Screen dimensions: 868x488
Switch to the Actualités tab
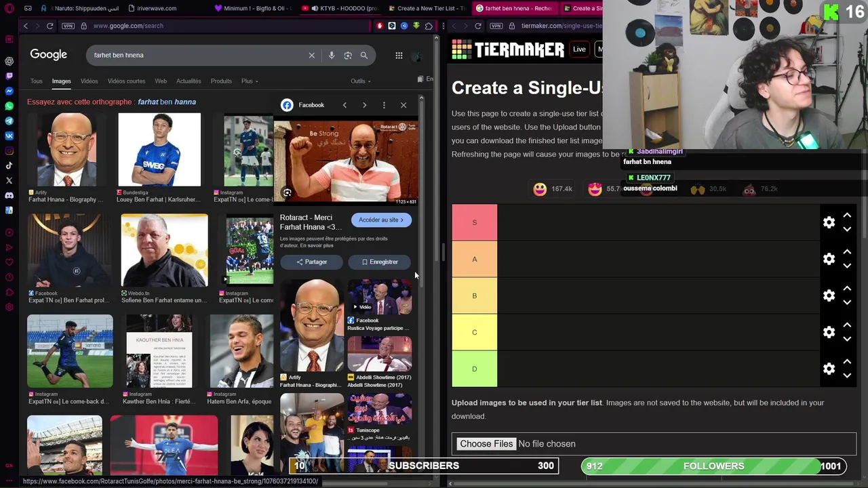(x=189, y=81)
